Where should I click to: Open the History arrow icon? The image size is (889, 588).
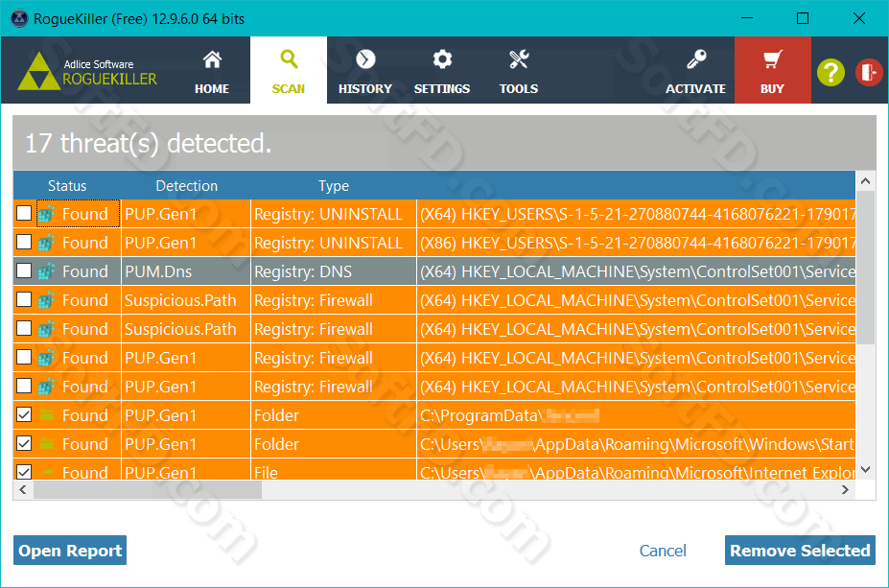[x=365, y=59]
